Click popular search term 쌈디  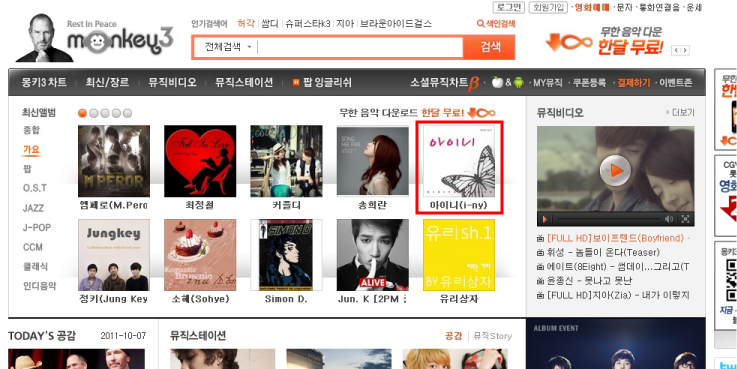pos(270,24)
